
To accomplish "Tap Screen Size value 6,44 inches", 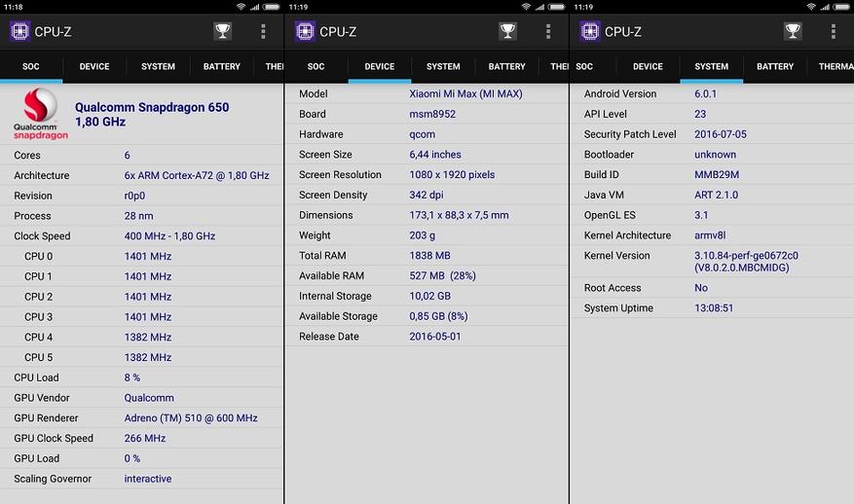I will (x=435, y=154).
